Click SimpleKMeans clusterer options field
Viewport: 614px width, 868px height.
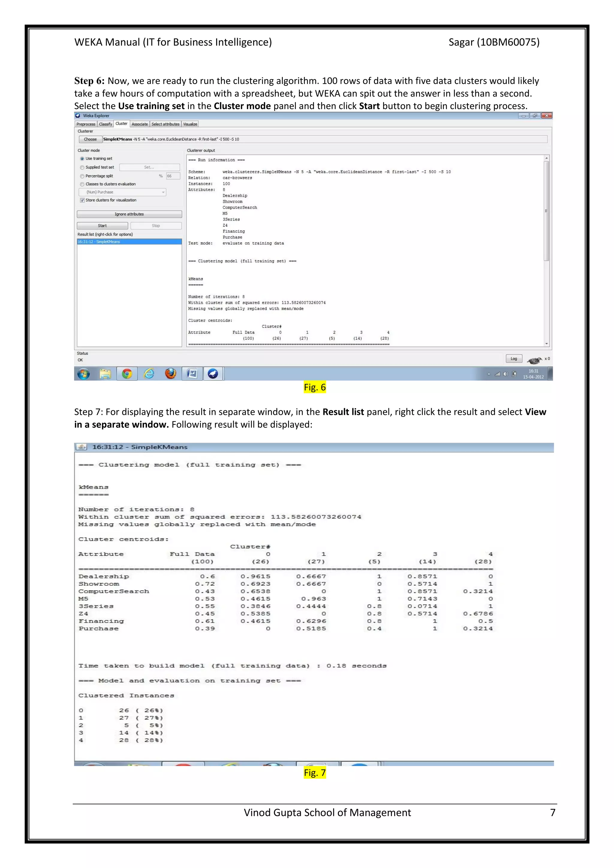point(325,139)
